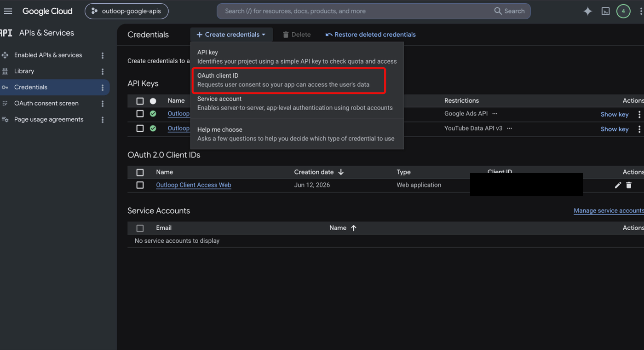Click the Library sidebar icon
Image resolution: width=644 pixels, height=350 pixels.
[5, 71]
